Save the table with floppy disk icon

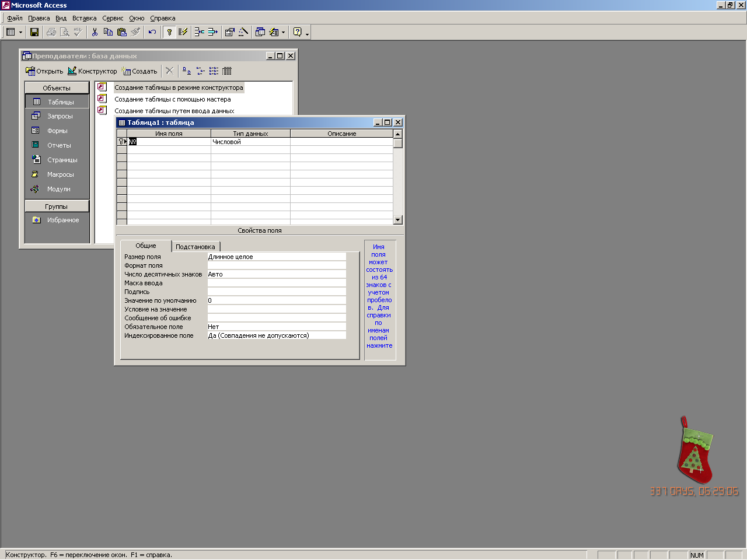(34, 32)
